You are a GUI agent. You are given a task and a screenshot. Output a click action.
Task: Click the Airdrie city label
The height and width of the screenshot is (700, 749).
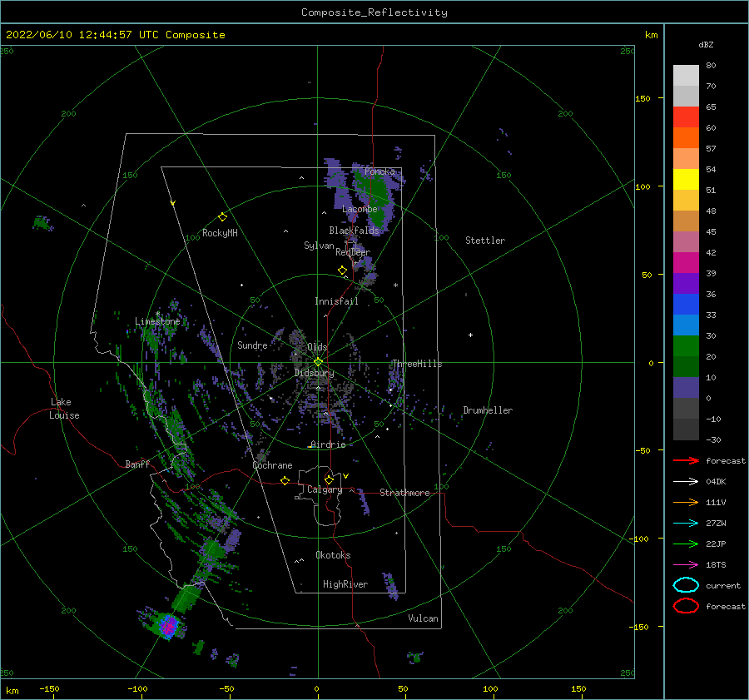point(328,444)
